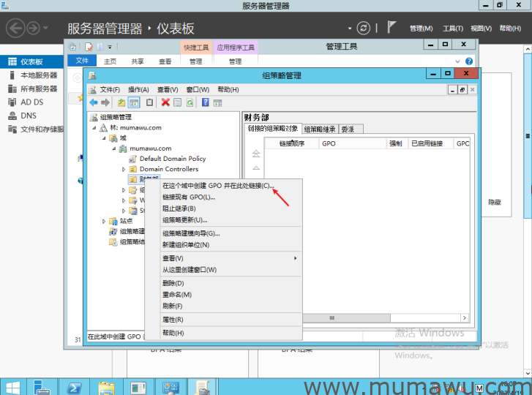Select AD DS in Server Manager sidebar

(31, 102)
